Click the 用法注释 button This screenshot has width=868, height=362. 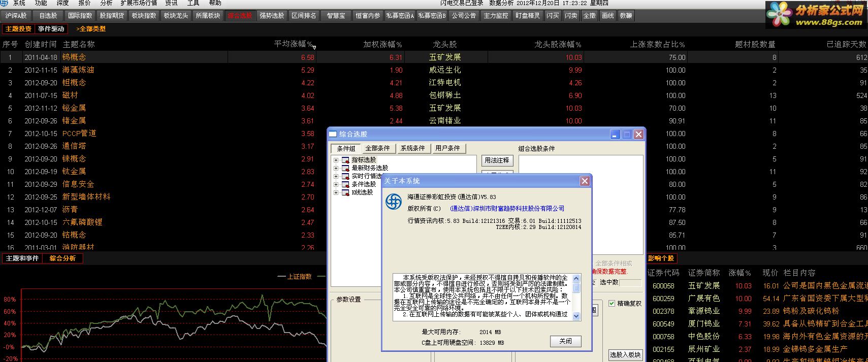[x=497, y=160]
